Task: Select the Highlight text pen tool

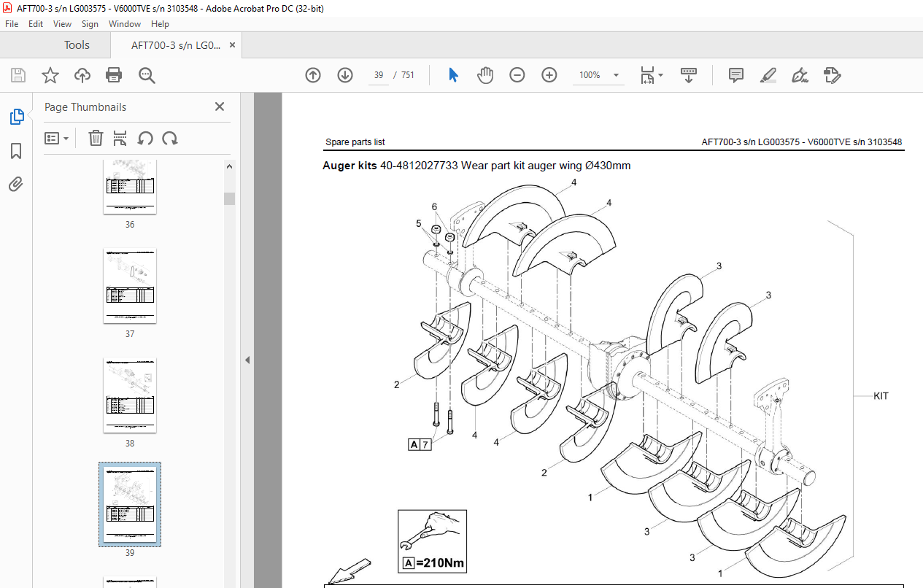Action: click(768, 75)
